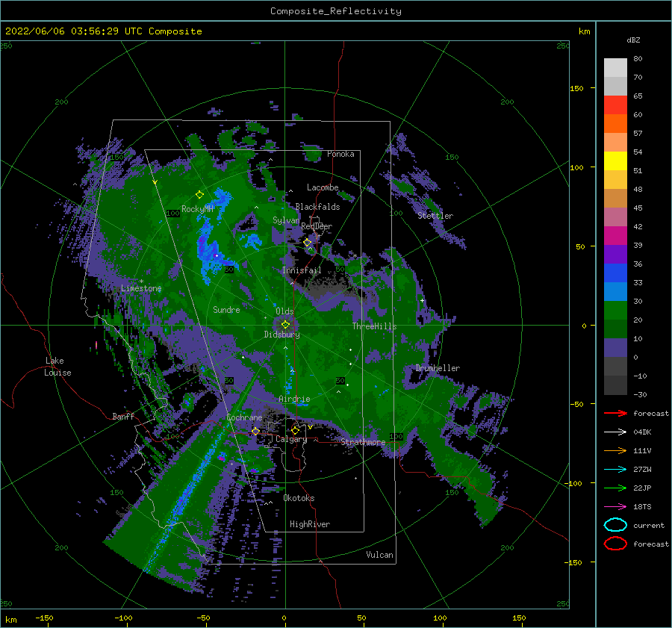This screenshot has width=672, height=628.
Task: Select the orange 111V arrow icon
Action: pos(615,450)
